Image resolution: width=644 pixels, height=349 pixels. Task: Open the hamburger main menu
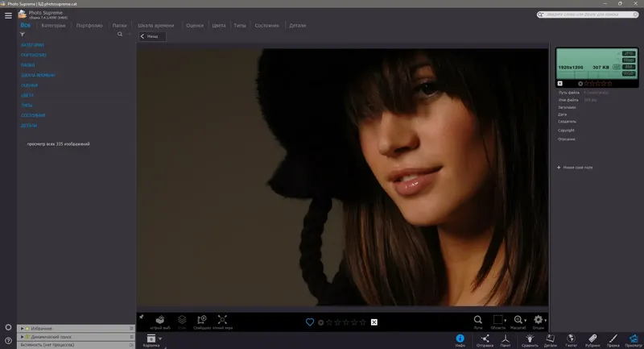click(8, 15)
